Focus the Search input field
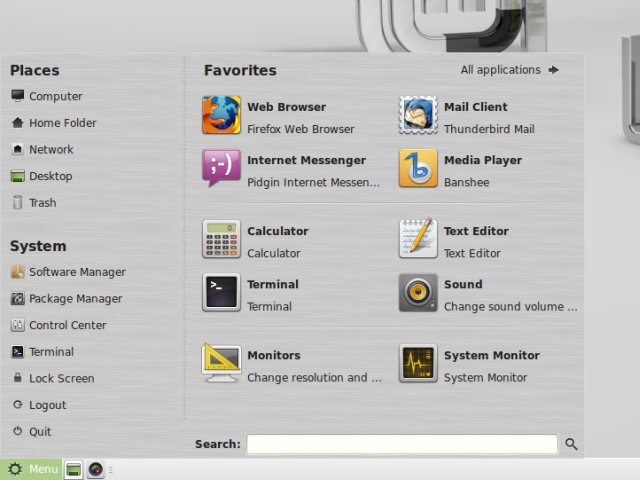 402,444
